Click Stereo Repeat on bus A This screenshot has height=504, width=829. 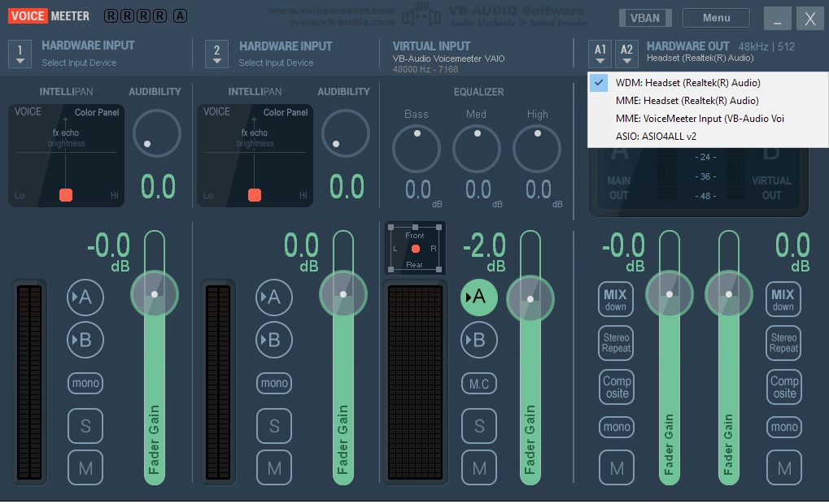click(616, 343)
